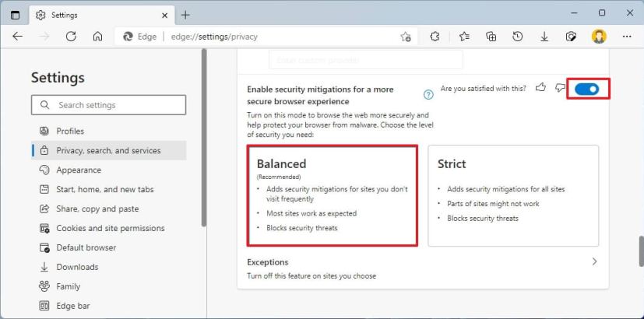
Task: Click the Exceptions heading text
Action: tap(267, 262)
